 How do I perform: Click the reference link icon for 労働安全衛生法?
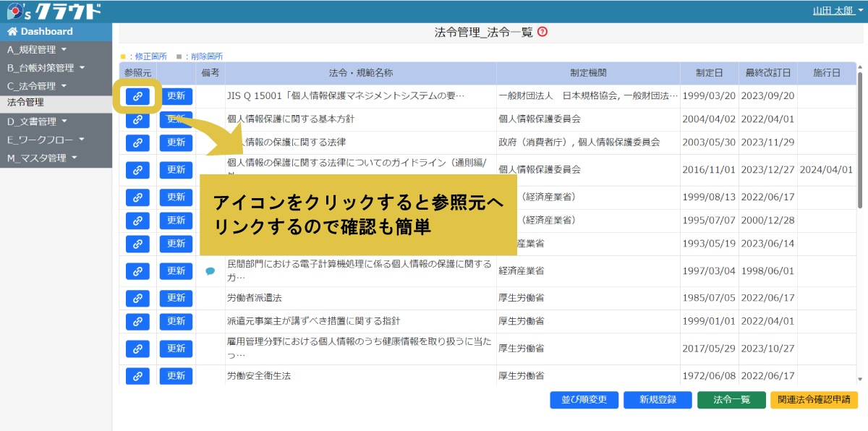point(137,375)
